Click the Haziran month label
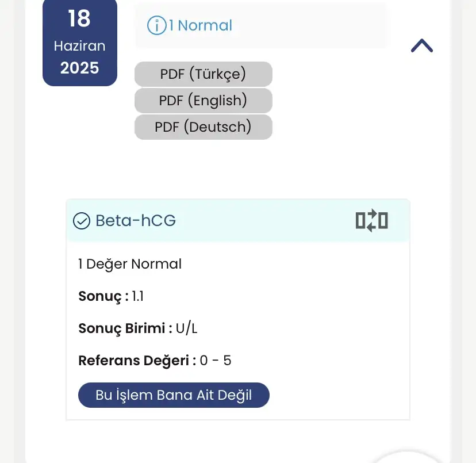This screenshot has width=476, height=463. click(x=79, y=46)
